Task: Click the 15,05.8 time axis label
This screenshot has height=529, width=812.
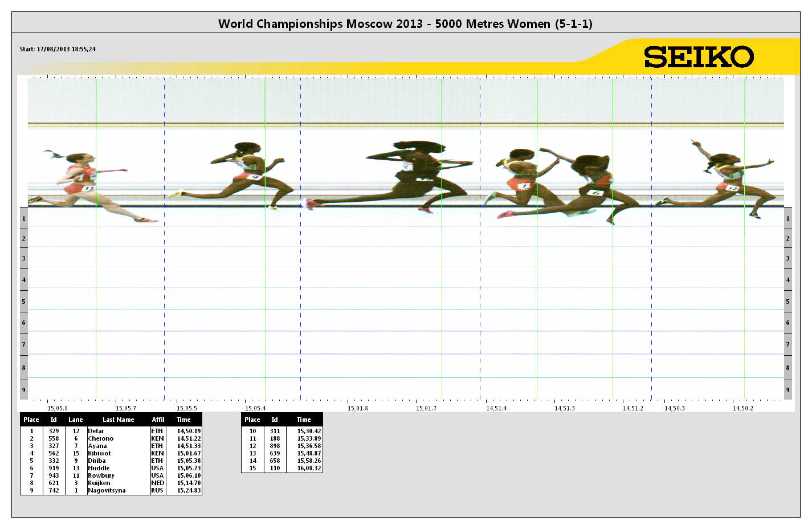Action: (57, 408)
